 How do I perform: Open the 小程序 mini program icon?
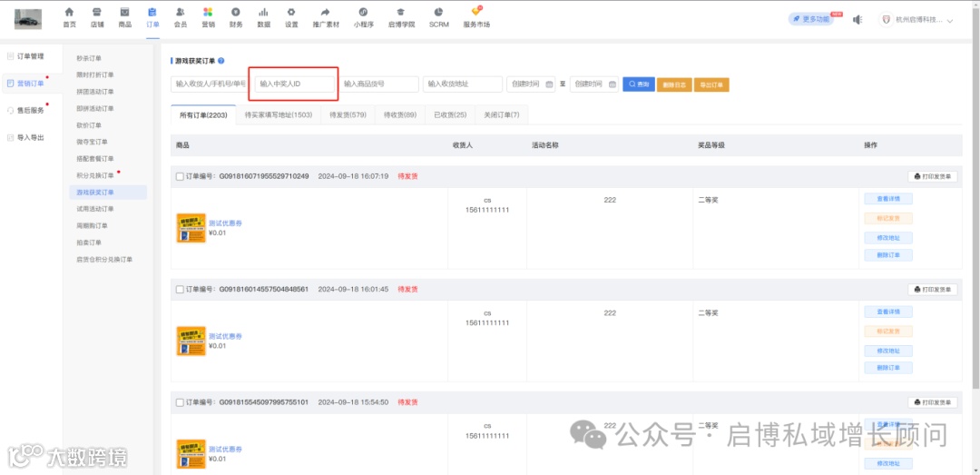(x=363, y=12)
